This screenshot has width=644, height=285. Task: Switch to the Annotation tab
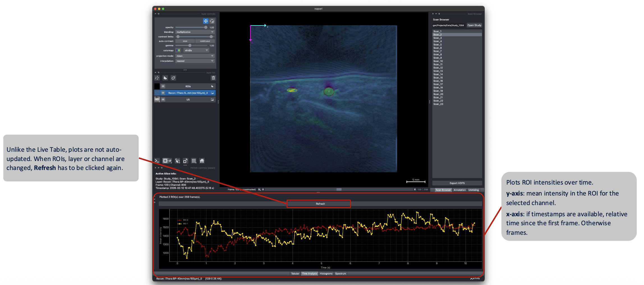click(460, 190)
